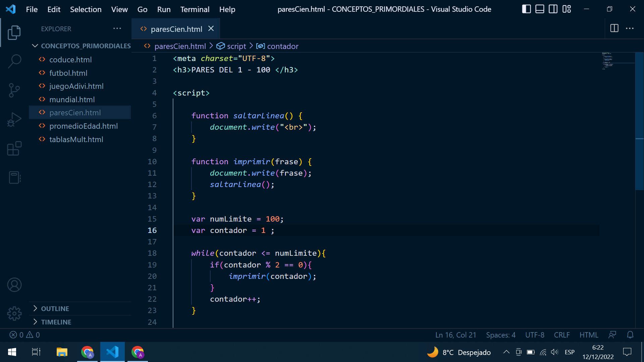Open feedback icon in status bar
This screenshot has width=644, height=362.
coord(612,335)
